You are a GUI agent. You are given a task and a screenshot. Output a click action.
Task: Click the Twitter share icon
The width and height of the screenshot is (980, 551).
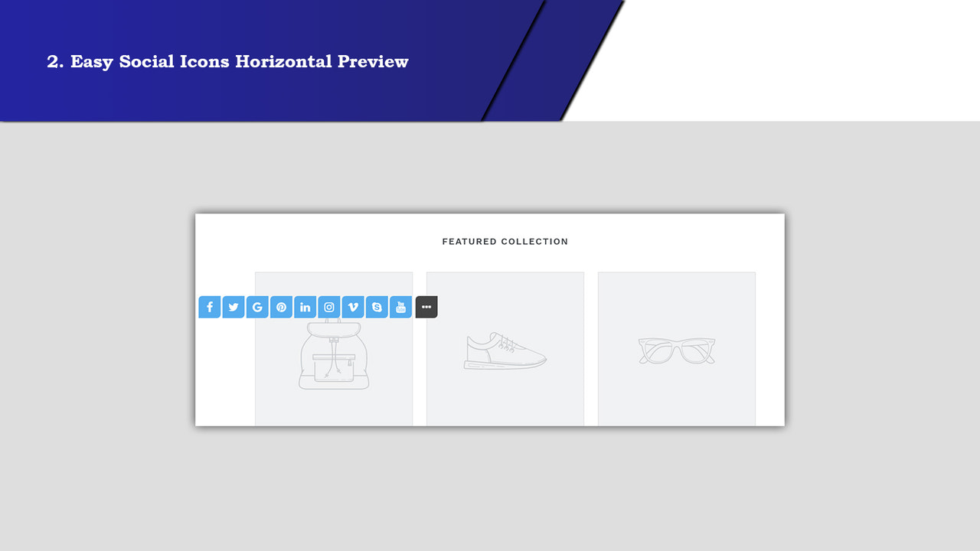click(233, 307)
